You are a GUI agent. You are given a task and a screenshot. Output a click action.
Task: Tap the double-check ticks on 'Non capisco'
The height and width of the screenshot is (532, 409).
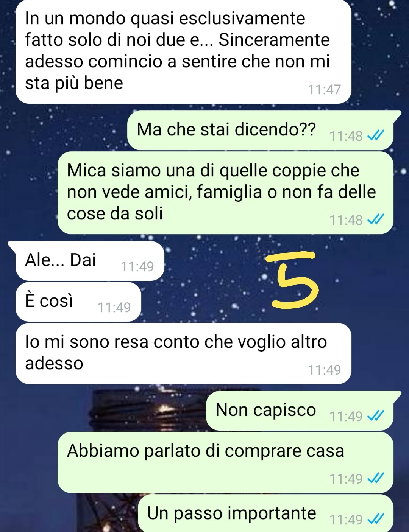[376, 416]
